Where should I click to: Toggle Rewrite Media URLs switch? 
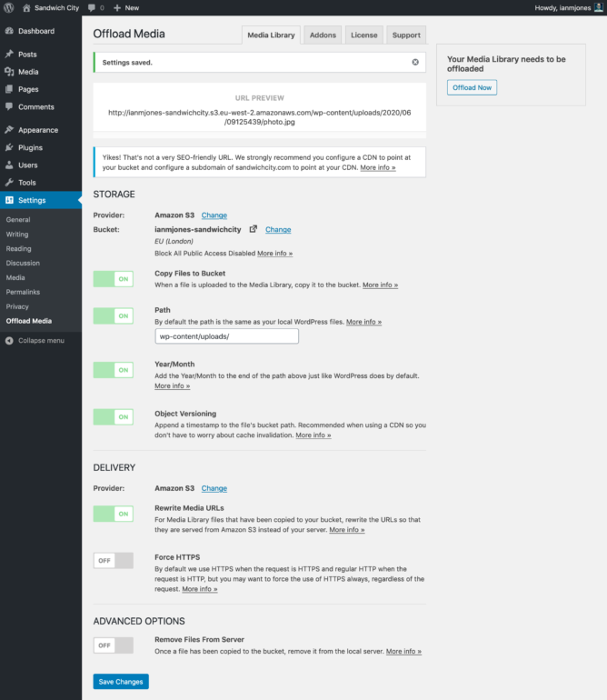click(114, 514)
